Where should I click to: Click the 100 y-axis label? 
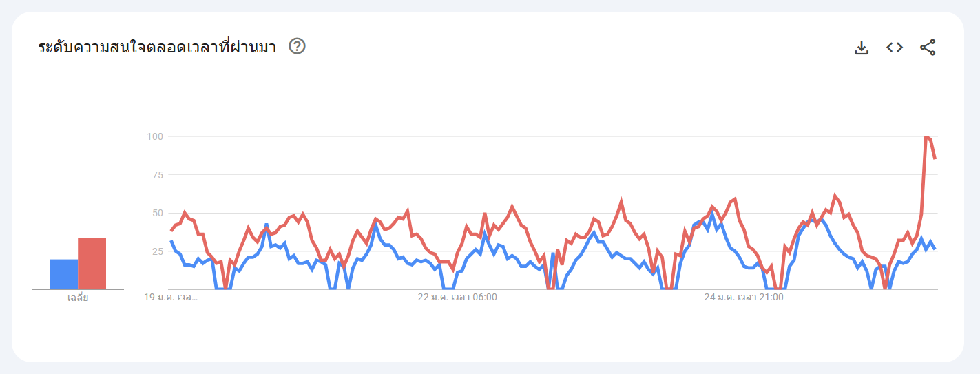154,136
